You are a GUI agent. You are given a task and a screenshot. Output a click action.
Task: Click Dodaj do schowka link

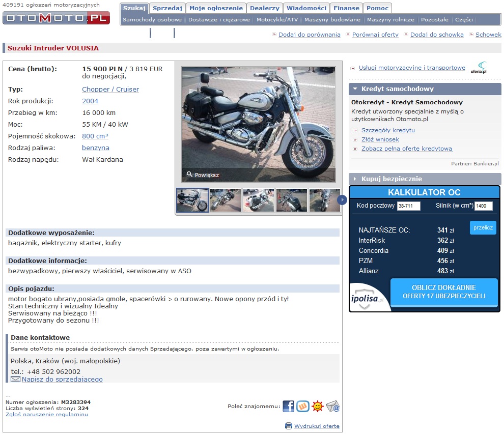click(x=437, y=35)
